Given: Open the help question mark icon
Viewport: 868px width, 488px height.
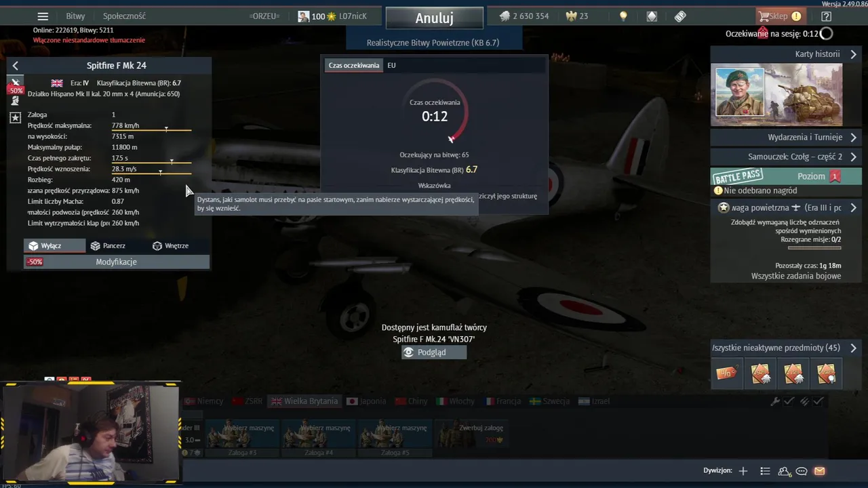Looking at the screenshot, I should [826, 16].
